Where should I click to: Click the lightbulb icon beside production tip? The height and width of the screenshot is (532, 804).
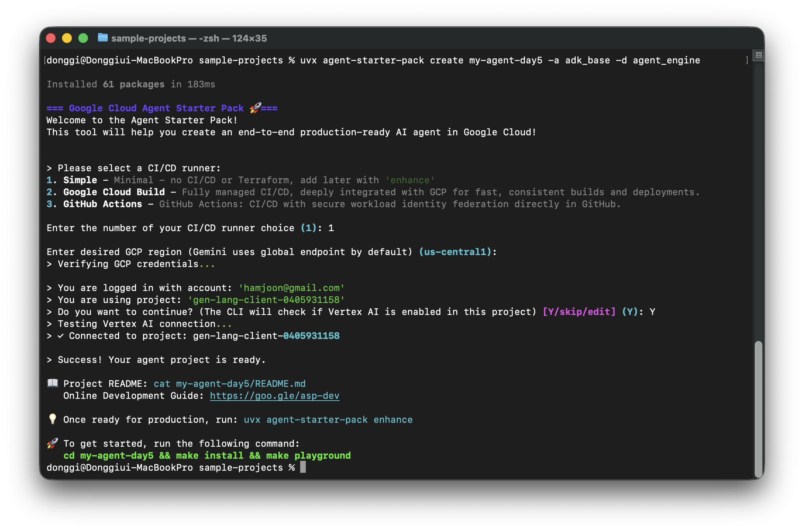click(x=53, y=419)
